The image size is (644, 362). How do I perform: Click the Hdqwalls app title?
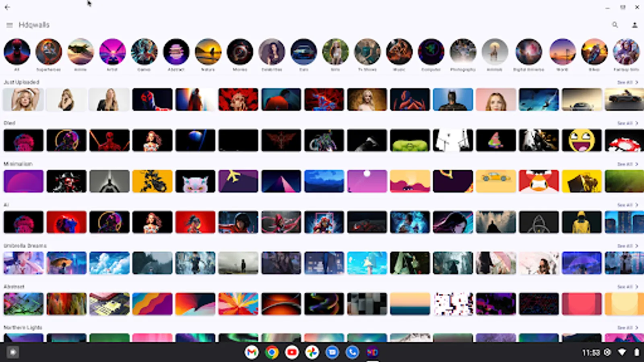pyautogui.click(x=34, y=25)
